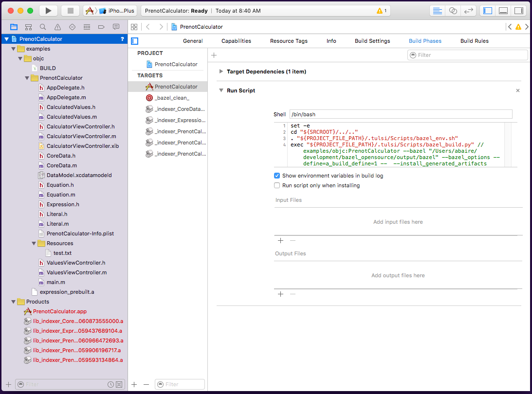
Task: Expand Target Dependencies section
Action: tap(221, 72)
